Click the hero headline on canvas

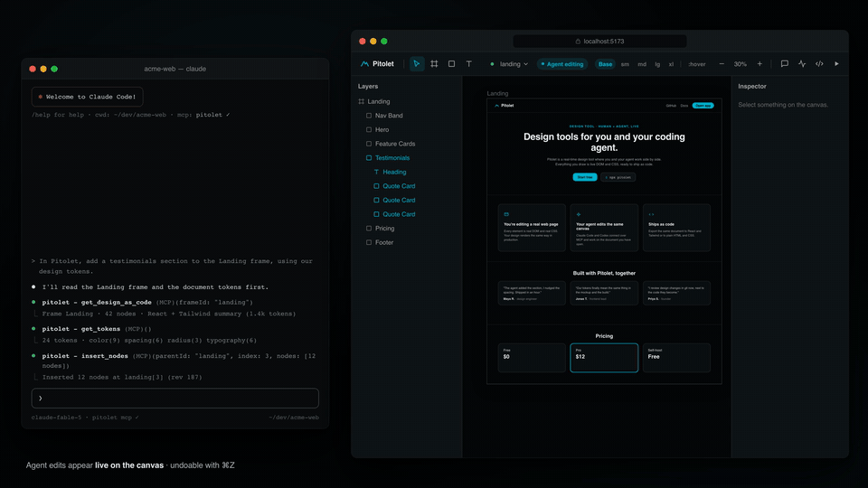[604, 142]
